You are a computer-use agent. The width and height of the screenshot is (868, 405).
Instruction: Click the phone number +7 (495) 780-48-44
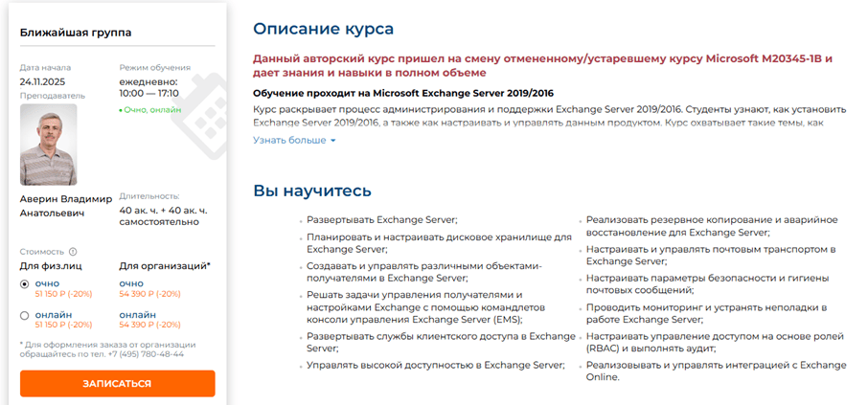148,354
